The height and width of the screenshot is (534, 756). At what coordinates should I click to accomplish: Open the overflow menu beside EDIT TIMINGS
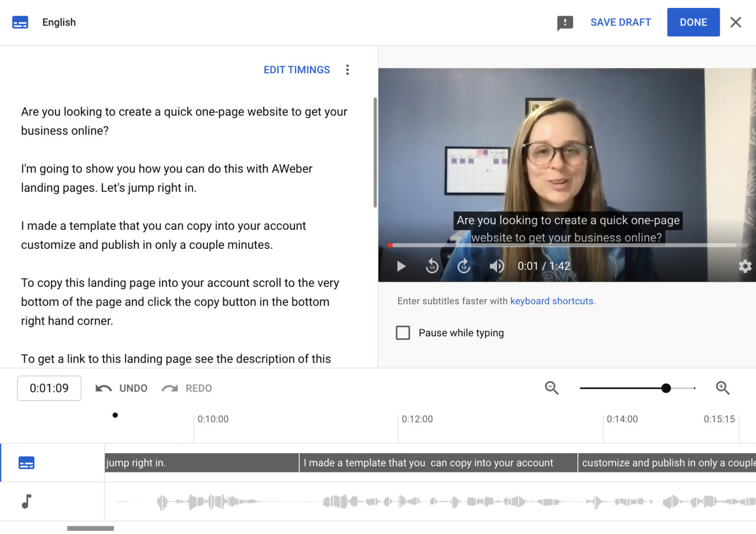coord(347,70)
